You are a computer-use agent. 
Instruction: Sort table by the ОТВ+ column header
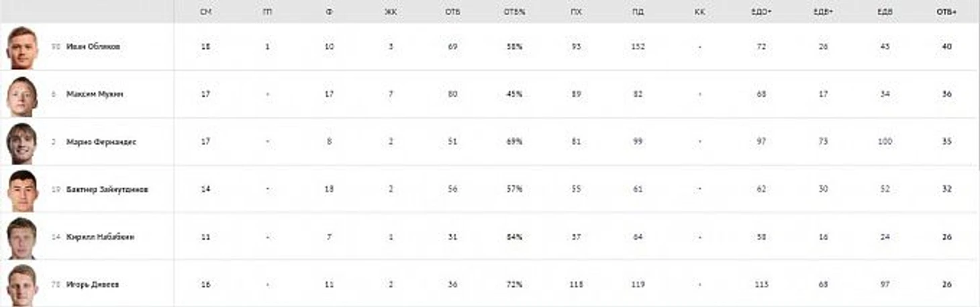click(946, 12)
